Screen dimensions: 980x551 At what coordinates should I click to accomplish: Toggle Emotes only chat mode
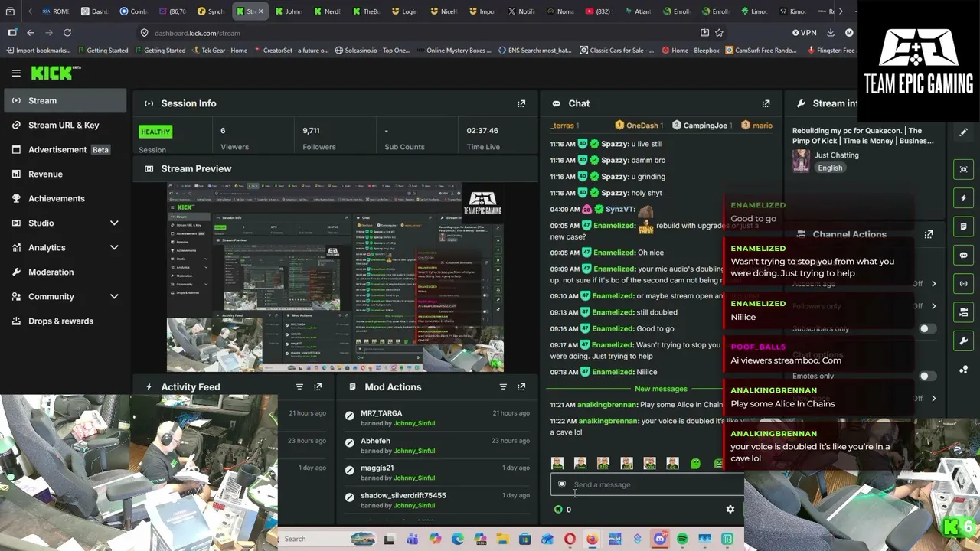click(x=926, y=377)
